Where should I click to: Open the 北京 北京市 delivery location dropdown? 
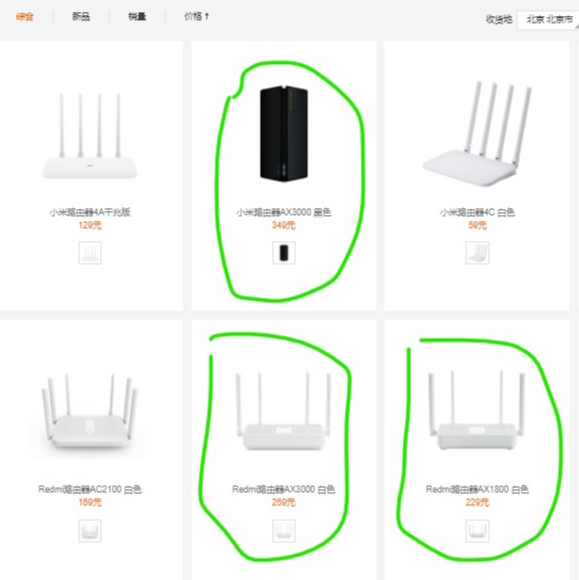[x=548, y=20]
